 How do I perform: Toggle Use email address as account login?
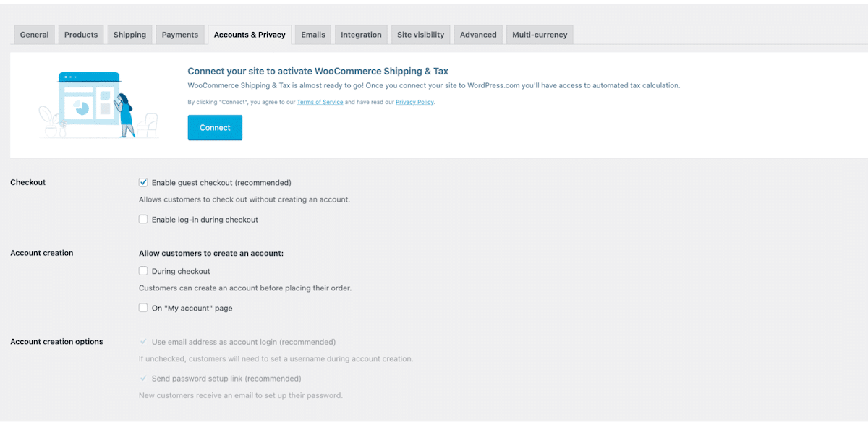[143, 342]
